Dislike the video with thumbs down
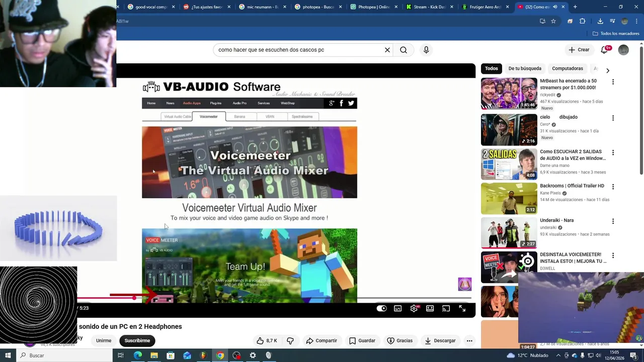Viewport: 644px width, 362px height. 290,340
